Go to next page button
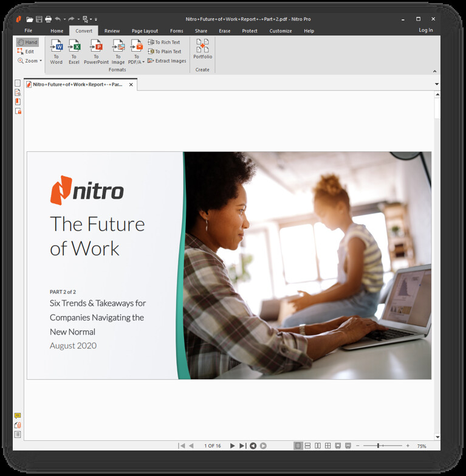466x476 pixels. (x=232, y=446)
